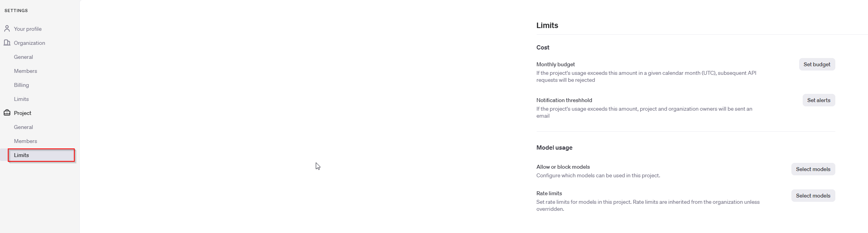
Task: Select the Project label in the sidebar
Action: pos(23,113)
